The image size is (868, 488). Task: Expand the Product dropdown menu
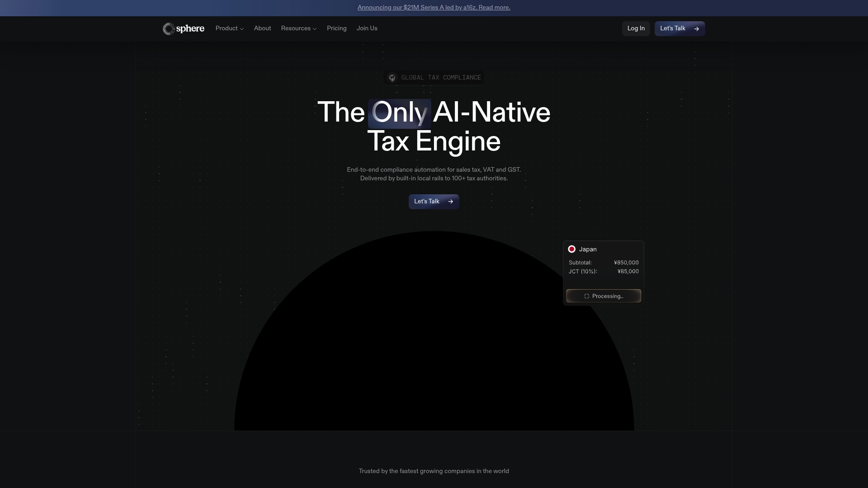click(230, 28)
